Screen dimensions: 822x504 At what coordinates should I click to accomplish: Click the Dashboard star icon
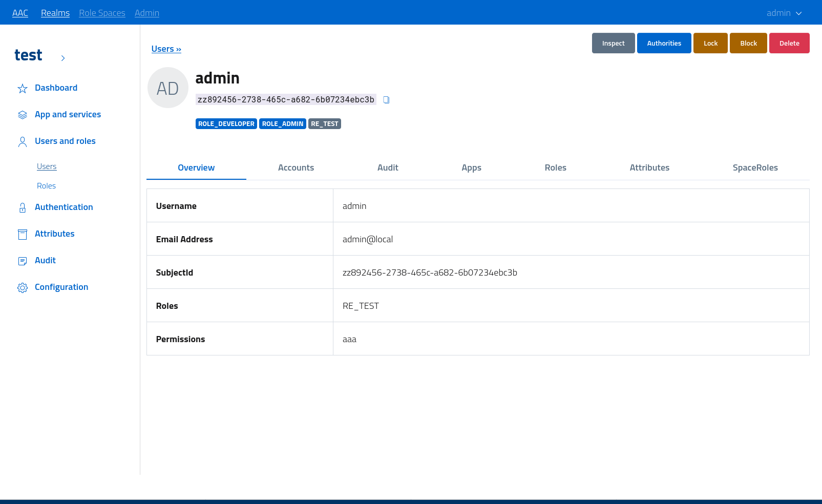23,89
